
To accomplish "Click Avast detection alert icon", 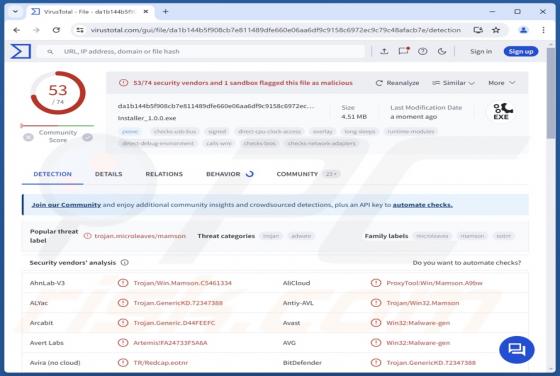I will (376, 323).
